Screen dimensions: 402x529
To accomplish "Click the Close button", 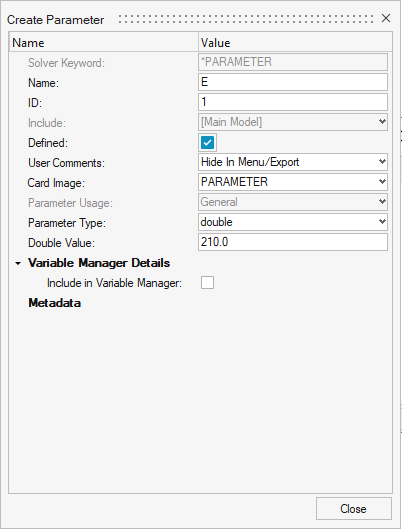I will (353, 508).
